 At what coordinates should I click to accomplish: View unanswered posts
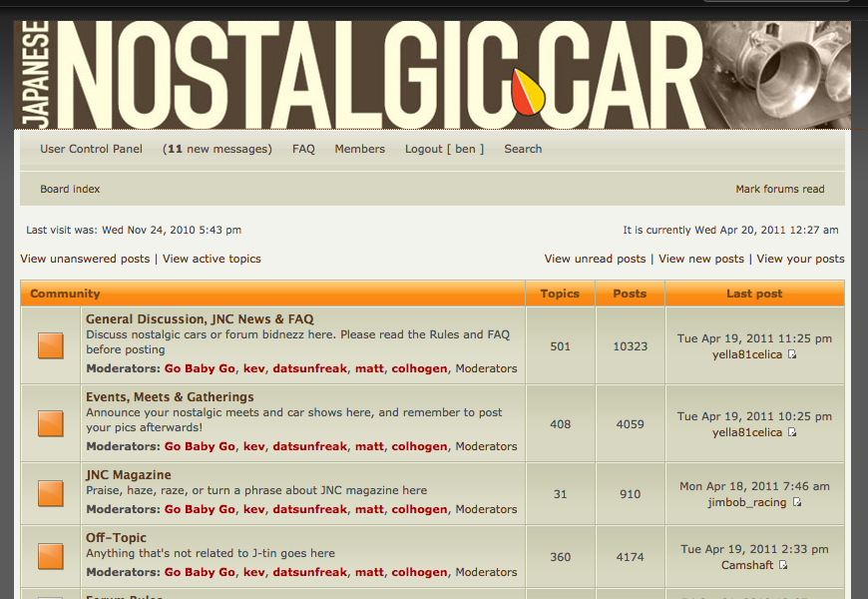coord(85,259)
